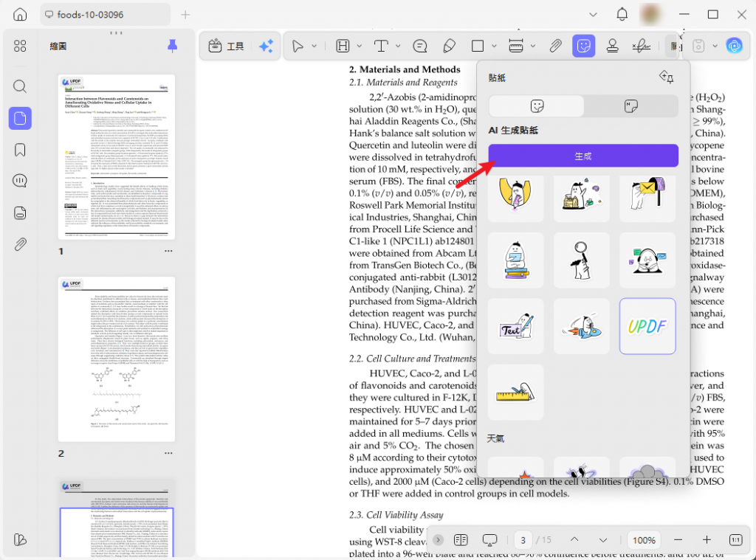This screenshot has height=560, width=756.
Task: Zoom in with plus button
Action: (707, 540)
